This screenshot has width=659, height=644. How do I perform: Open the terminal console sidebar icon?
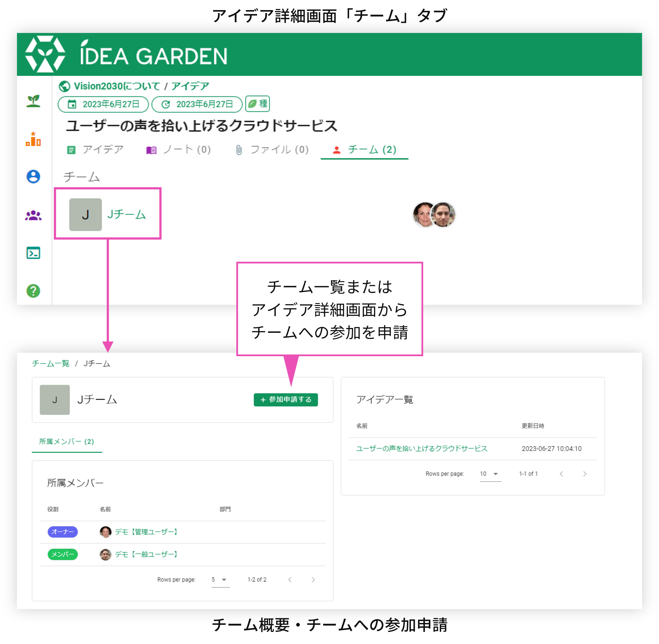click(x=33, y=253)
